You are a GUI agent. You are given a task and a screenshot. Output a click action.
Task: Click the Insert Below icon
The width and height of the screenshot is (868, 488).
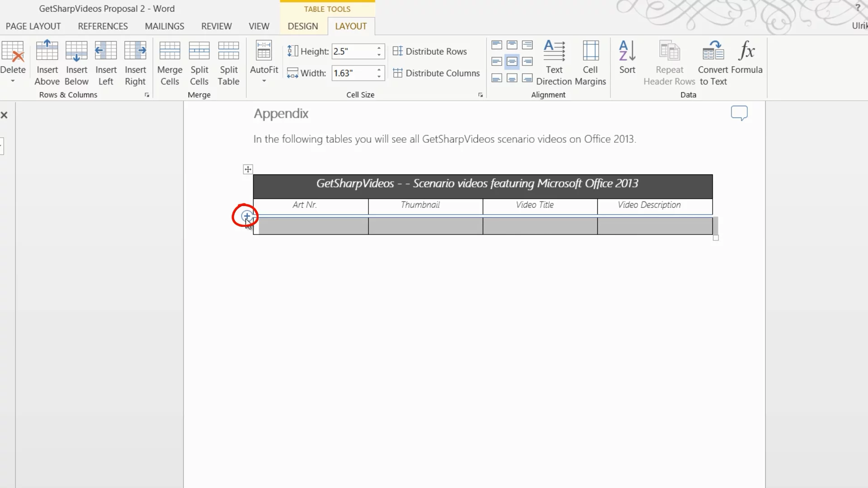coord(76,51)
